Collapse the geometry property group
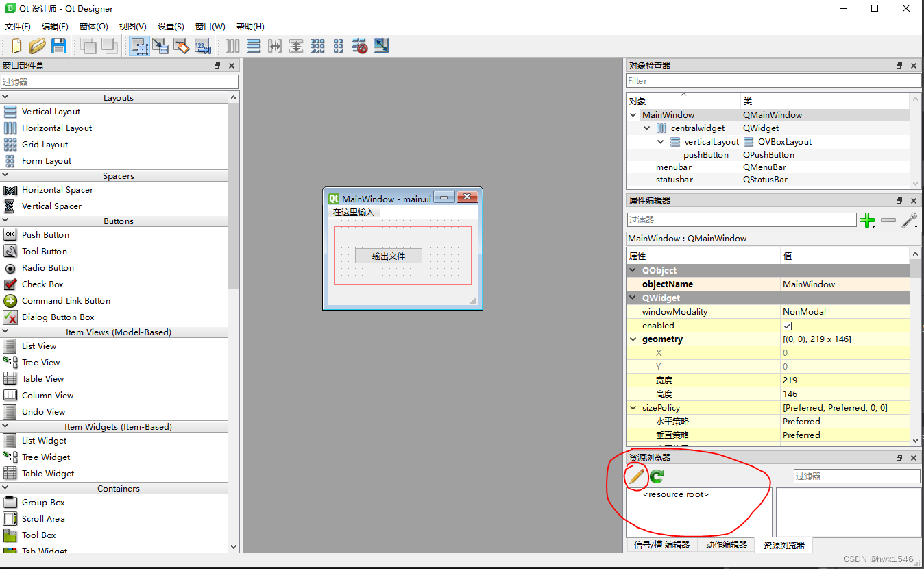Viewport: 924px width, 569px height. point(633,339)
